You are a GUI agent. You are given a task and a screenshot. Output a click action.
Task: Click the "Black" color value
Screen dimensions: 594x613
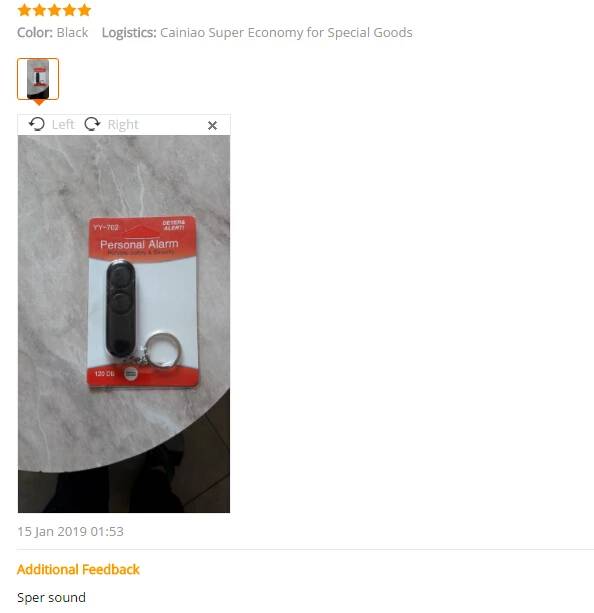[72, 32]
